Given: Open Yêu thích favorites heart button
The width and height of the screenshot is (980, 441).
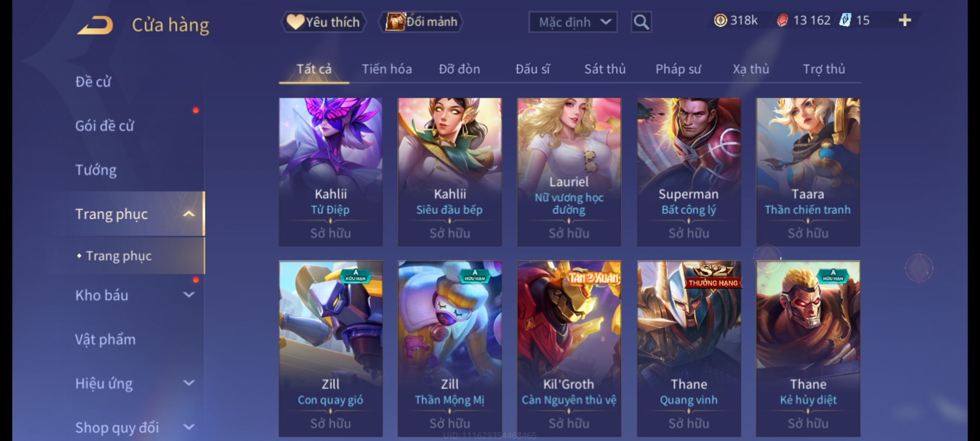Looking at the screenshot, I should [323, 22].
